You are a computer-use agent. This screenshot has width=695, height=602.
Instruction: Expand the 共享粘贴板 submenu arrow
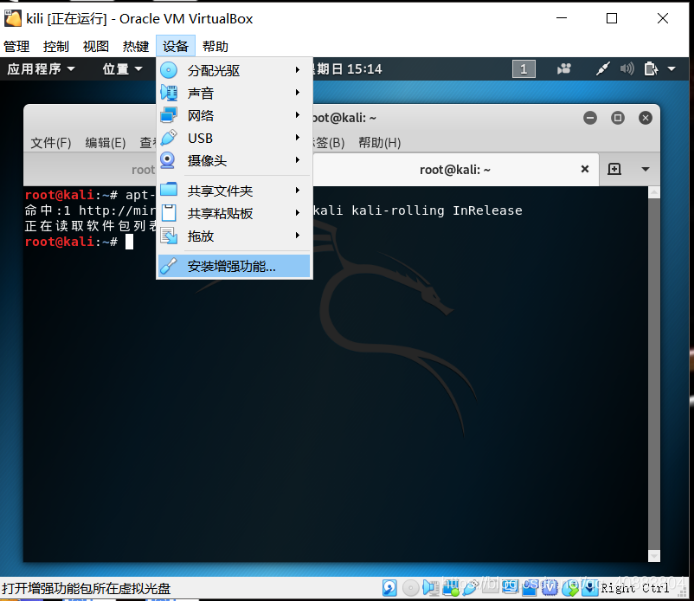point(298,213)
